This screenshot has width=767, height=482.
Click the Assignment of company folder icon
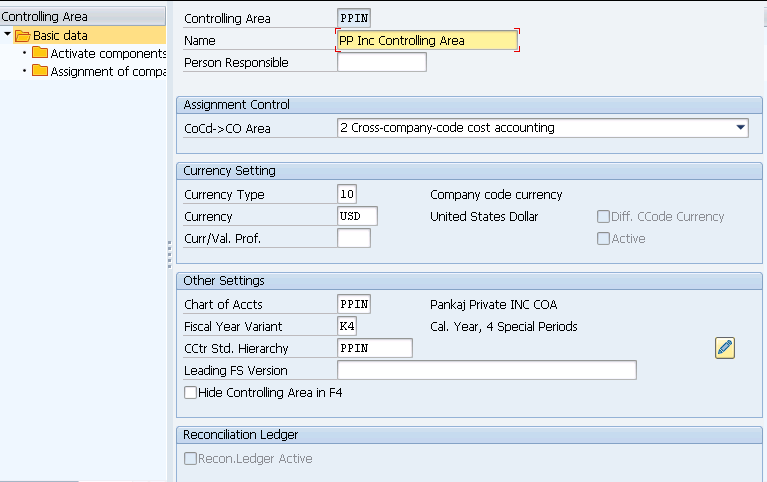click(40, 71)
